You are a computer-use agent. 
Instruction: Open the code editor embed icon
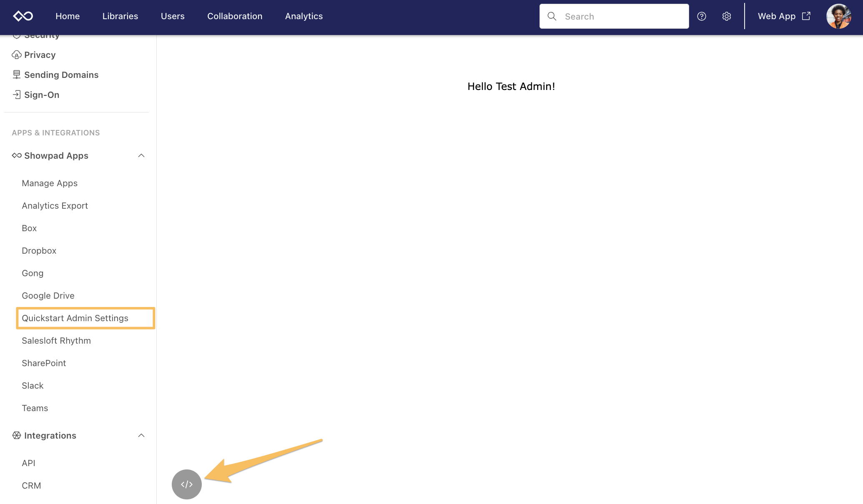[x=187, y=484]
